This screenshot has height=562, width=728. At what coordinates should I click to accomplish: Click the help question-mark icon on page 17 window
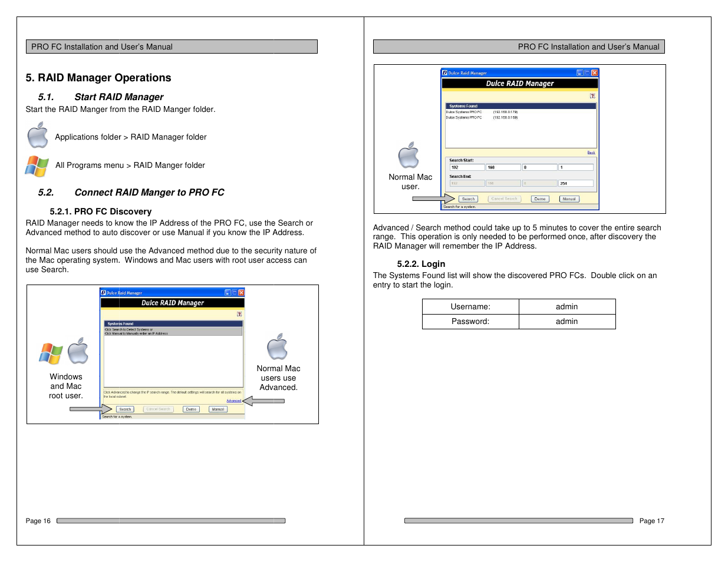click(592, 95)
